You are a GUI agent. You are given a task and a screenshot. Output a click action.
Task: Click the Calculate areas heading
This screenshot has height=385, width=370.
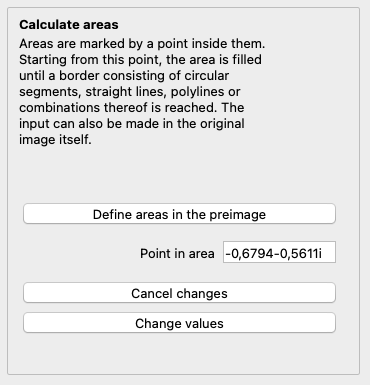click(69, 25)
